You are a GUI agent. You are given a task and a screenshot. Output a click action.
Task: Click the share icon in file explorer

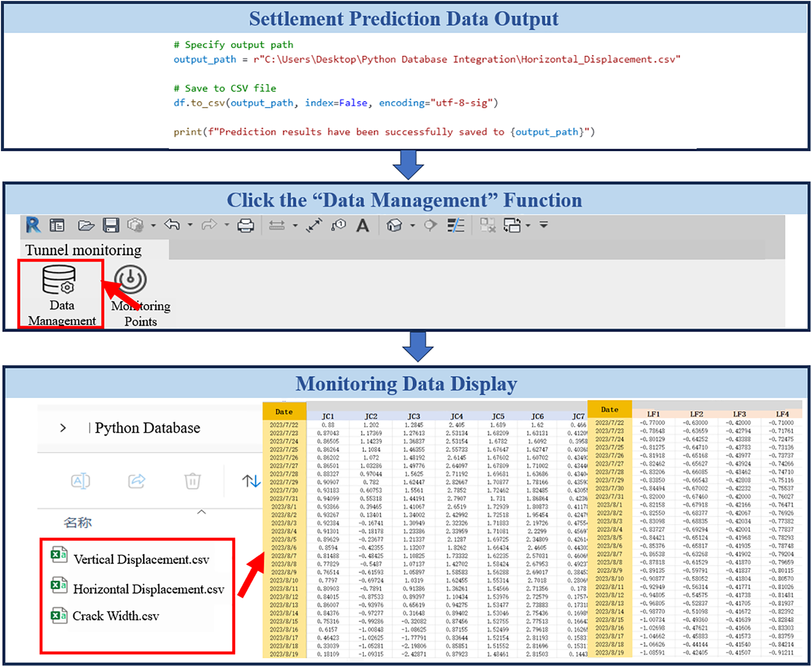[x=137, y=481]
